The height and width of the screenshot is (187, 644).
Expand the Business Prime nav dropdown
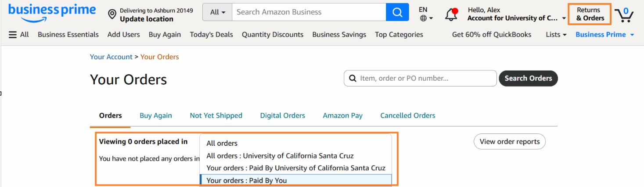tap(604, 34)
